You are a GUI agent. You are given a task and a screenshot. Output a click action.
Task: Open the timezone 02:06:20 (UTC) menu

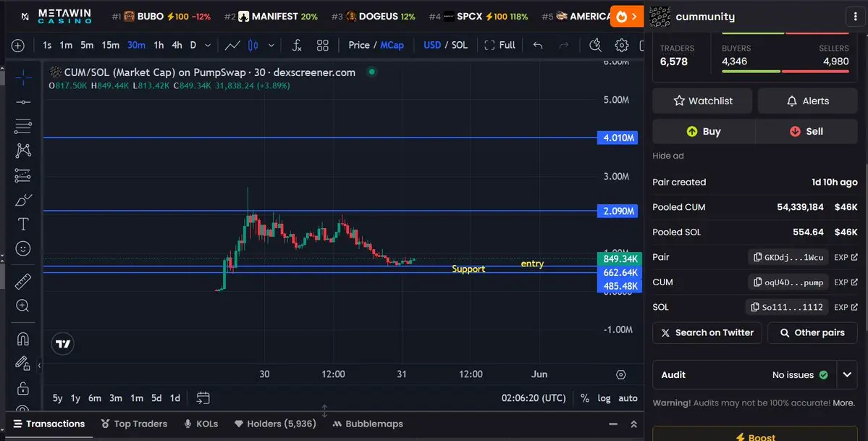coord(534,398)
